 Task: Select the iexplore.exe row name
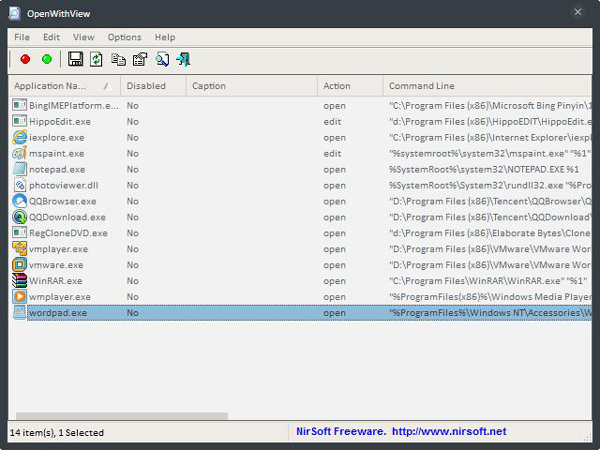click(x=57, y=138)
